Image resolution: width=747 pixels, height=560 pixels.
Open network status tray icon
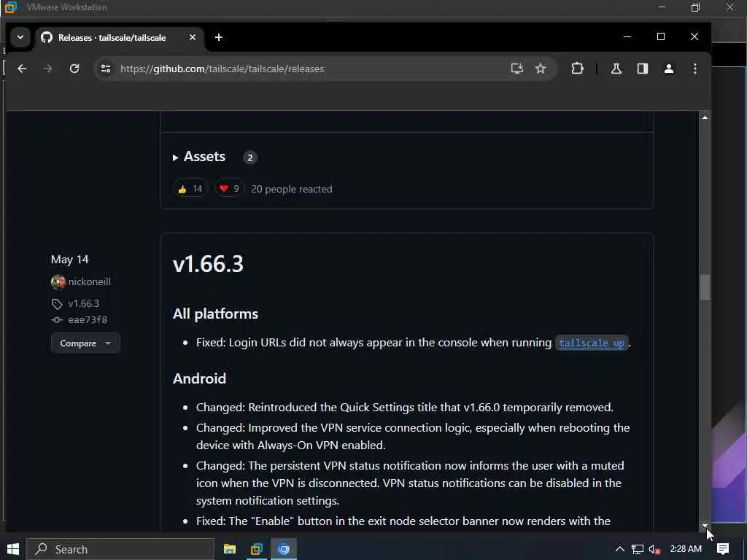638,550
